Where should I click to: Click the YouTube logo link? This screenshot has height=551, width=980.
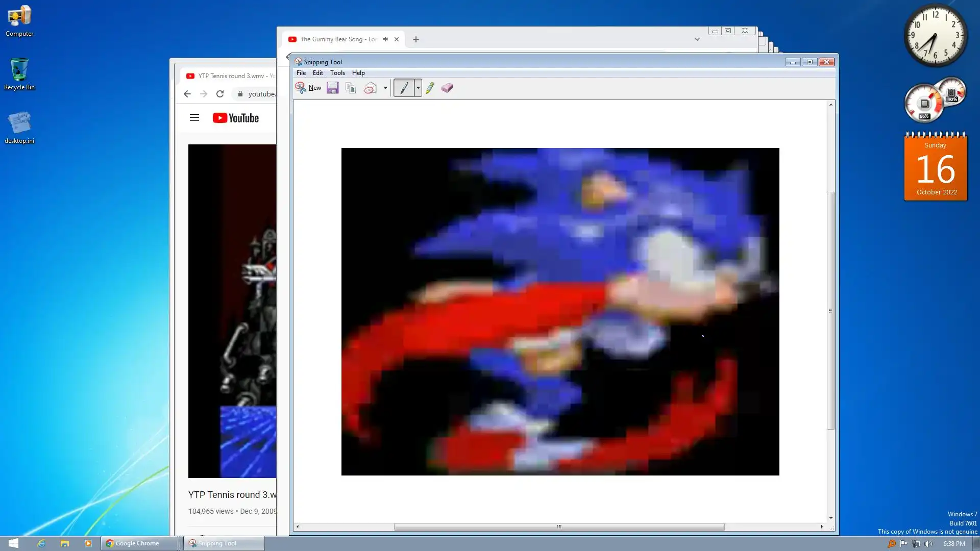pyautogui.click(x=236, y=118)
